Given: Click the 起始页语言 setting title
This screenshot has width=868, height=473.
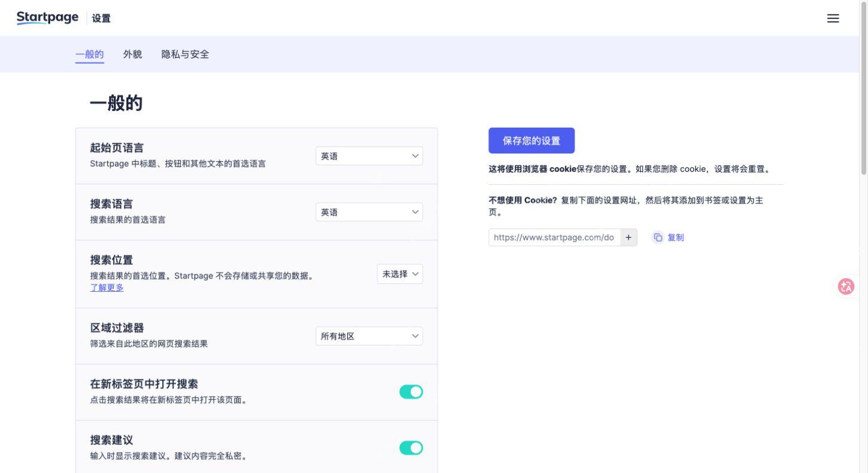Looking at the screenshot, I should pos(117,148).
